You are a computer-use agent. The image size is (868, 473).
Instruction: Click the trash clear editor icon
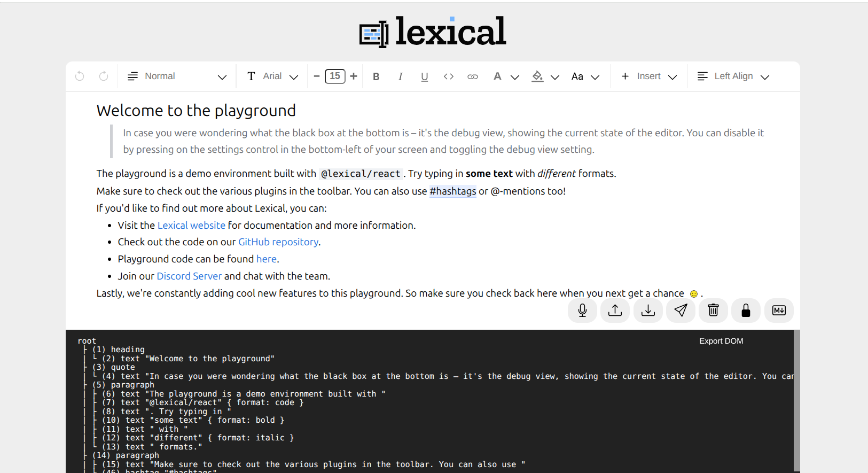(x=714, y=311)
